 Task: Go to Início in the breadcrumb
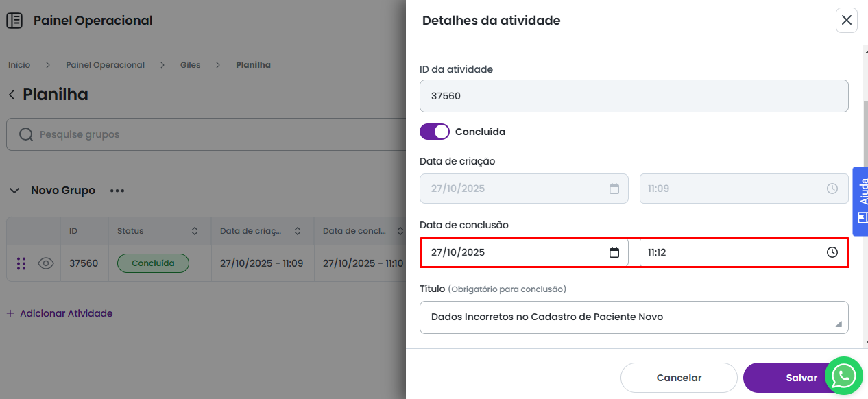click(19, 65)
